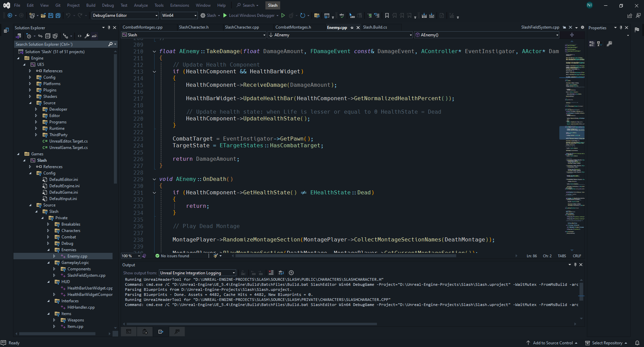Select HitHandler.cpp in Solution Explorer

81,307
